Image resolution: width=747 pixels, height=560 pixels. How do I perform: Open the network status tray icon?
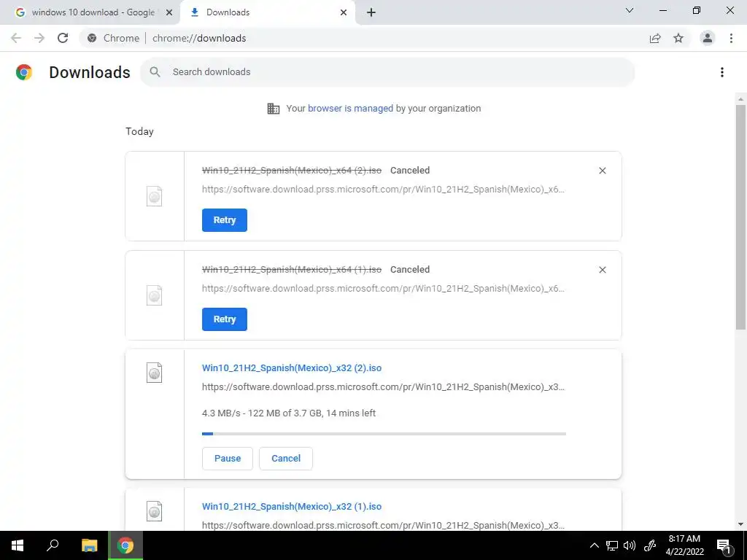tap(612, 545)
